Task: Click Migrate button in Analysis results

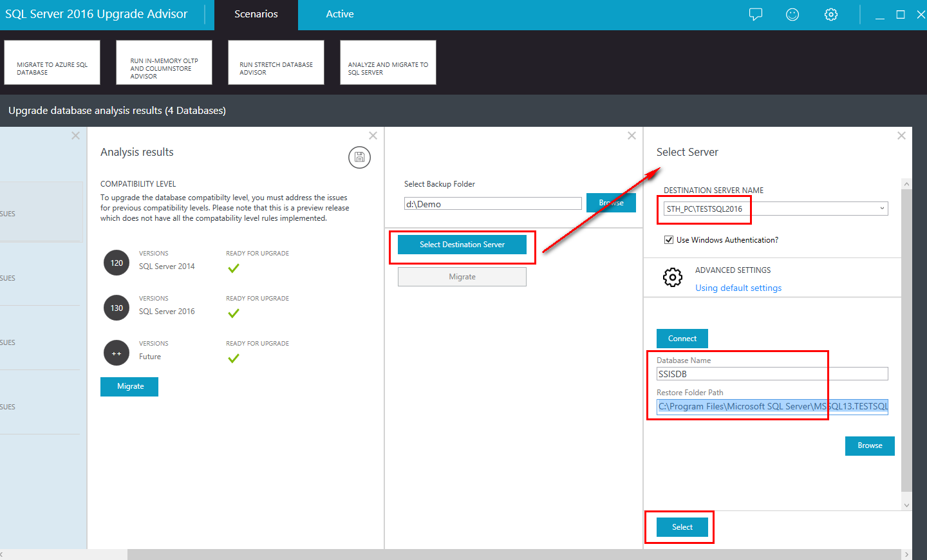Action: (x=129, y=387)
